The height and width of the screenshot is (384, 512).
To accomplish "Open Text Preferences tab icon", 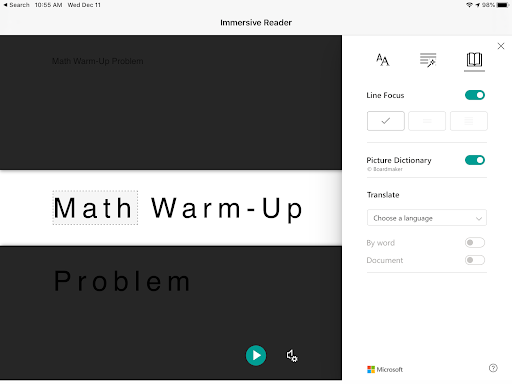I will pyautogui.click(x=383, y=60).
